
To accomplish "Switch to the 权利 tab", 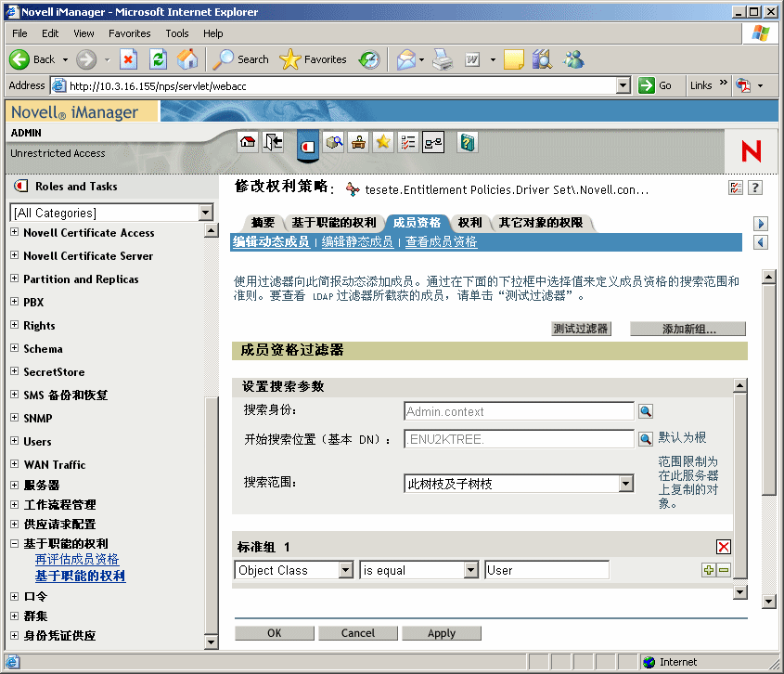I will [469, 223].
